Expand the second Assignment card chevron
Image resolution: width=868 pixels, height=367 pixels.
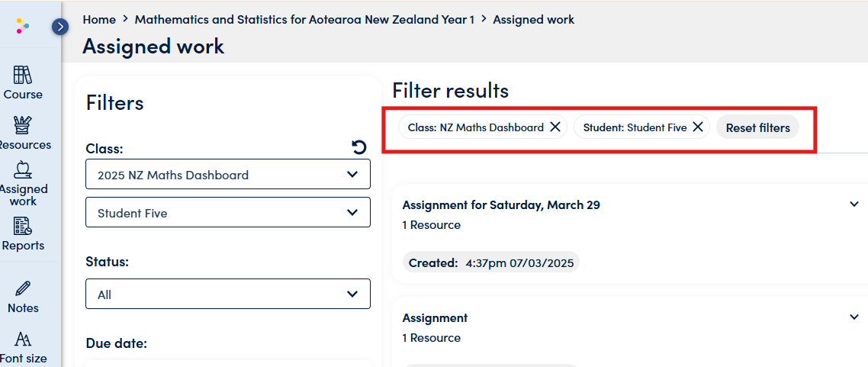[854, 317]
